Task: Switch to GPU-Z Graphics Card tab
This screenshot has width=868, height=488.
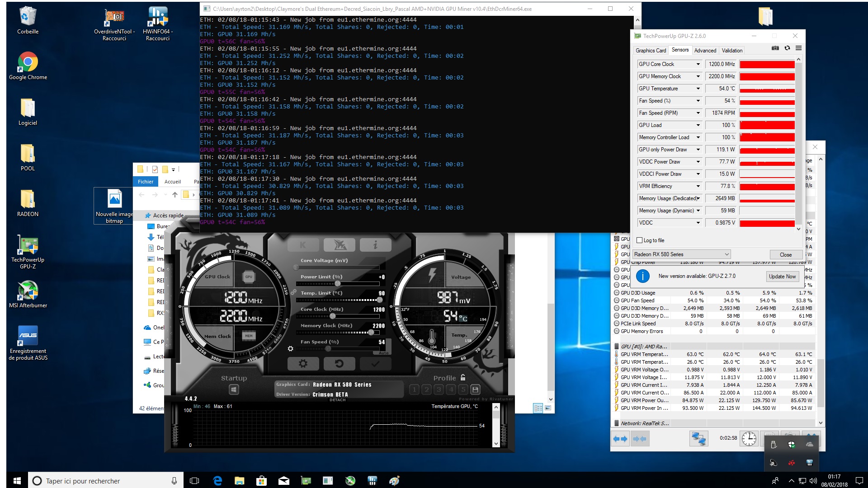Action: 651,51
